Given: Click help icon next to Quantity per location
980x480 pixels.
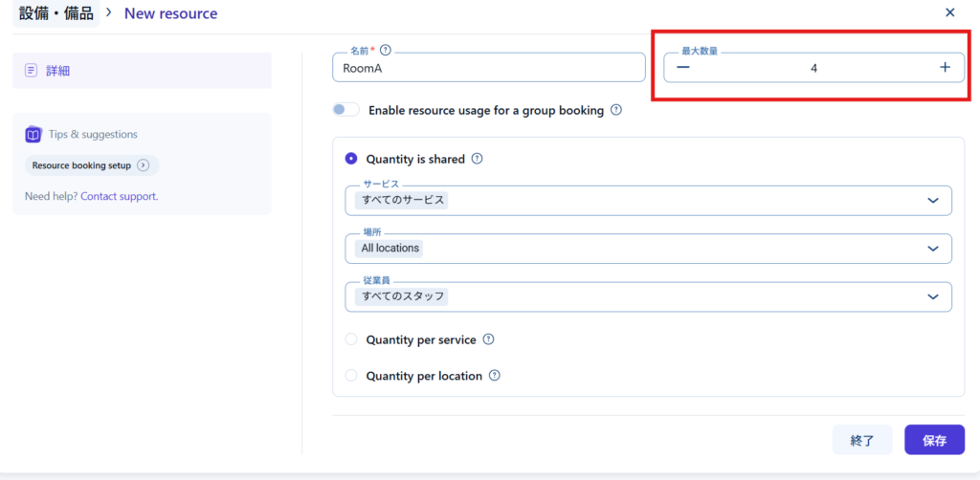Looking at the screenshot, I should point(495,376).
